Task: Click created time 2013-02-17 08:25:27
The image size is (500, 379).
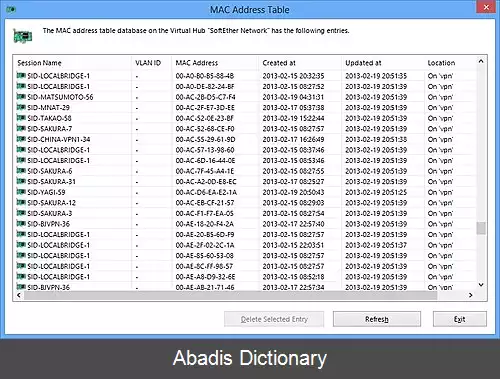Action: click(293, 181)
